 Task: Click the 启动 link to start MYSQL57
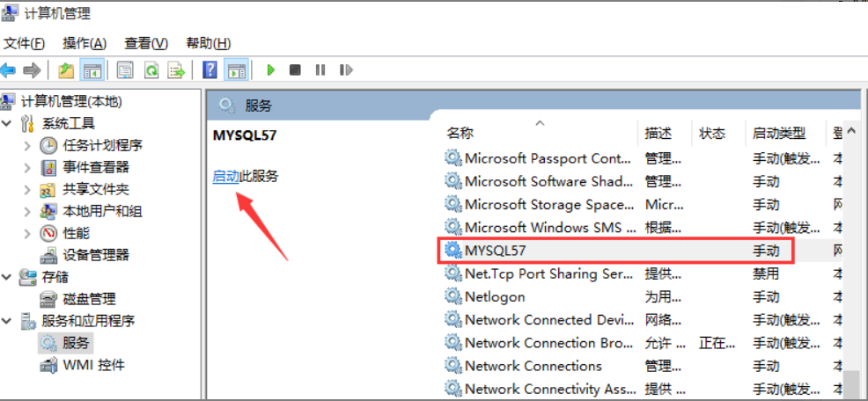point(226,177)
